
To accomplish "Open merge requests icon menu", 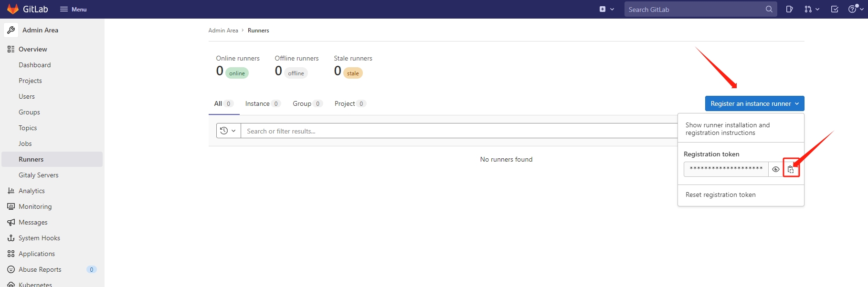I will pos(811,9).
